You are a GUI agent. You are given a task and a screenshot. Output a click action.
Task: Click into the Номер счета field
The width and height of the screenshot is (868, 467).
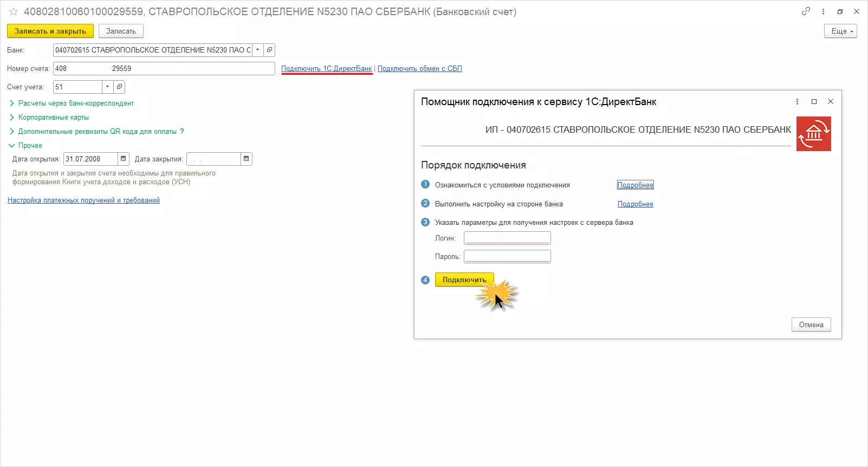(x=164, y=68)
